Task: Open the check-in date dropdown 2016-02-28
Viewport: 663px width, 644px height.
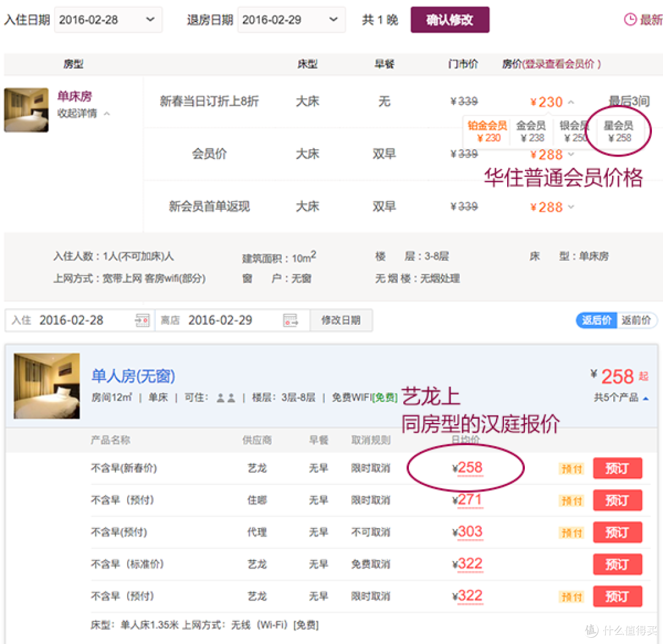Action: 108,20
